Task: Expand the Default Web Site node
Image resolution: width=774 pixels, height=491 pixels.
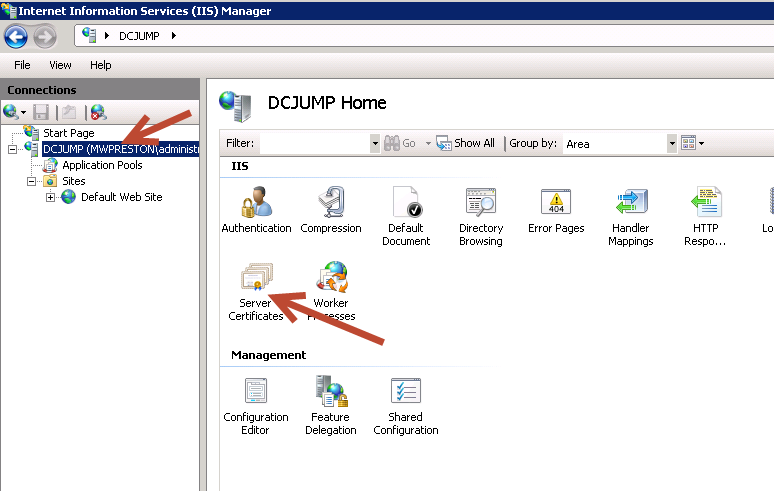Action: click(50, 197)
